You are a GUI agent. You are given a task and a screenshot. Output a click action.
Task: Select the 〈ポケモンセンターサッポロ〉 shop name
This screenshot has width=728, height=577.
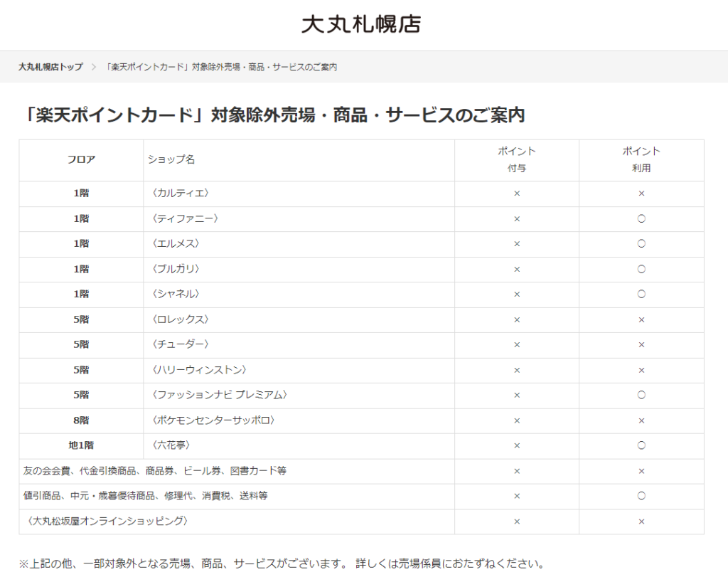click(x=213, y=420)
